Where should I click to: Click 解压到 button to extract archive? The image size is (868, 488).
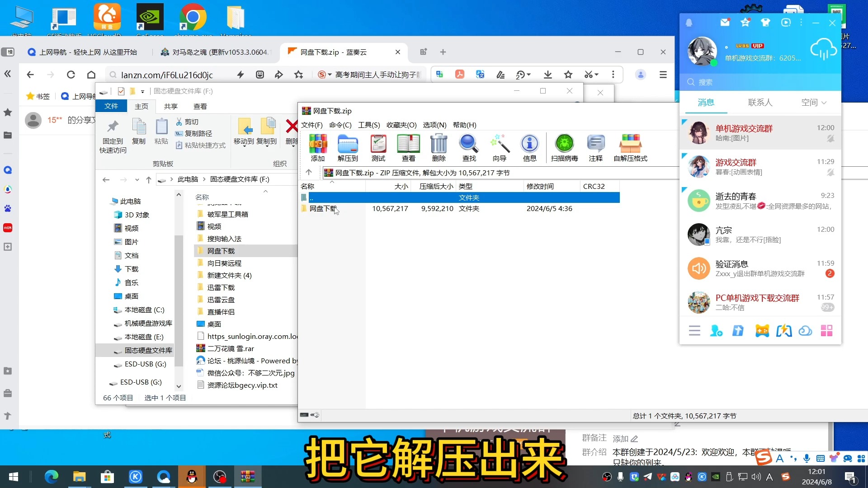point(347,147)
